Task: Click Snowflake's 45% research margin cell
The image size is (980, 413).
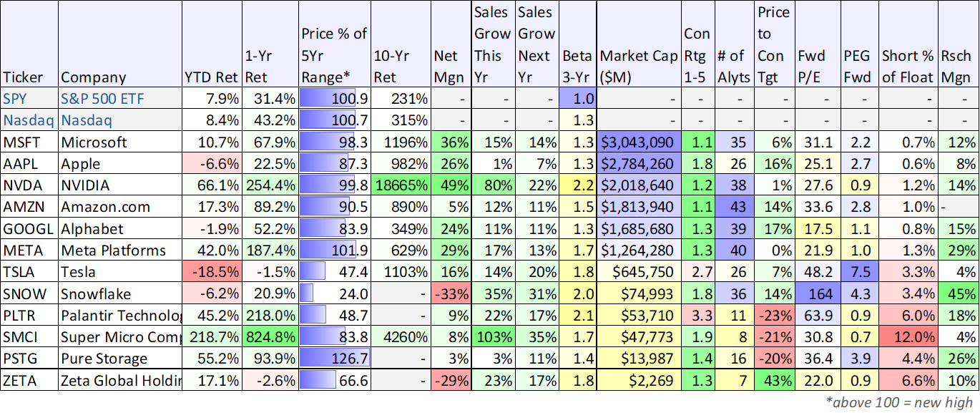Action: pyautogui.click(x=958, y=293)
